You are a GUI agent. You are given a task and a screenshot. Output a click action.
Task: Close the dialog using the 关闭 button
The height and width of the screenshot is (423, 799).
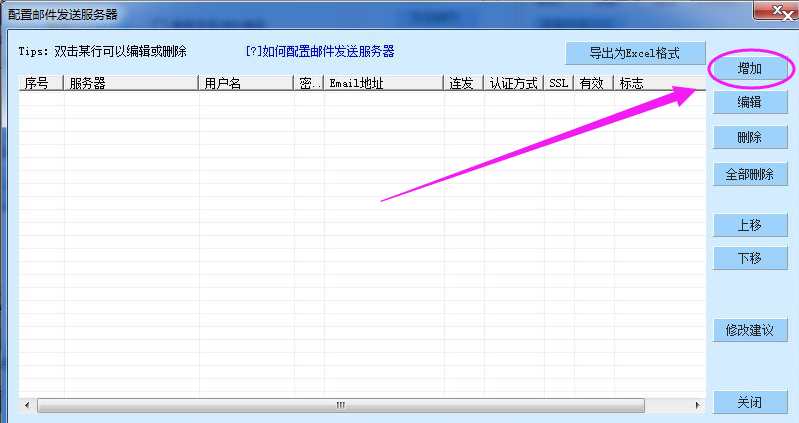tap(750, 402)
